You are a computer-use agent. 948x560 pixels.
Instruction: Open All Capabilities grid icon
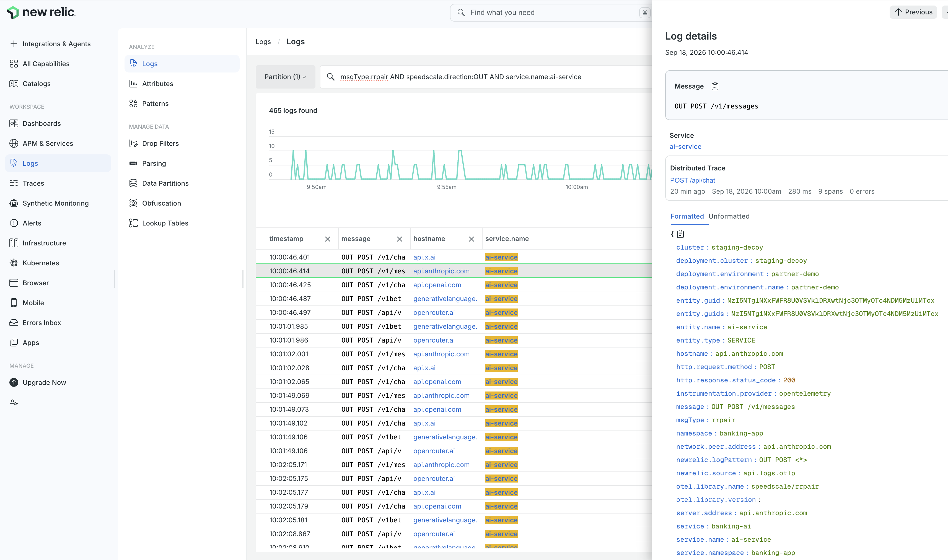(14, 64)
